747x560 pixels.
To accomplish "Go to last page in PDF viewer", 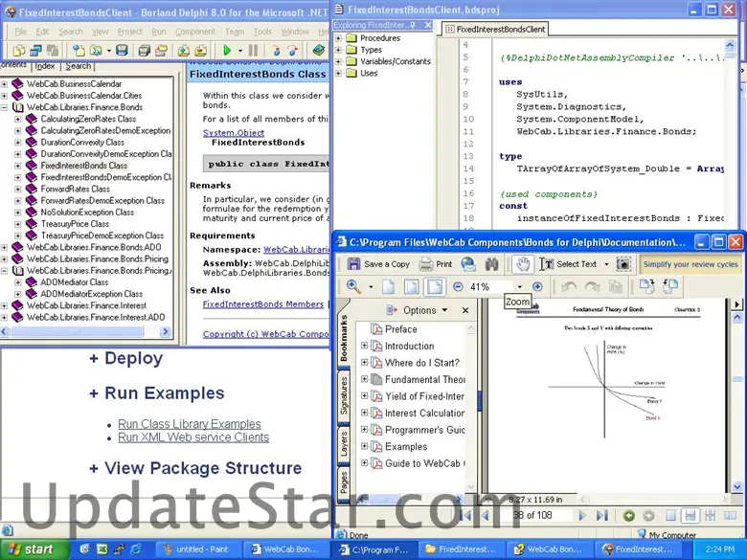I will (601, 515).
